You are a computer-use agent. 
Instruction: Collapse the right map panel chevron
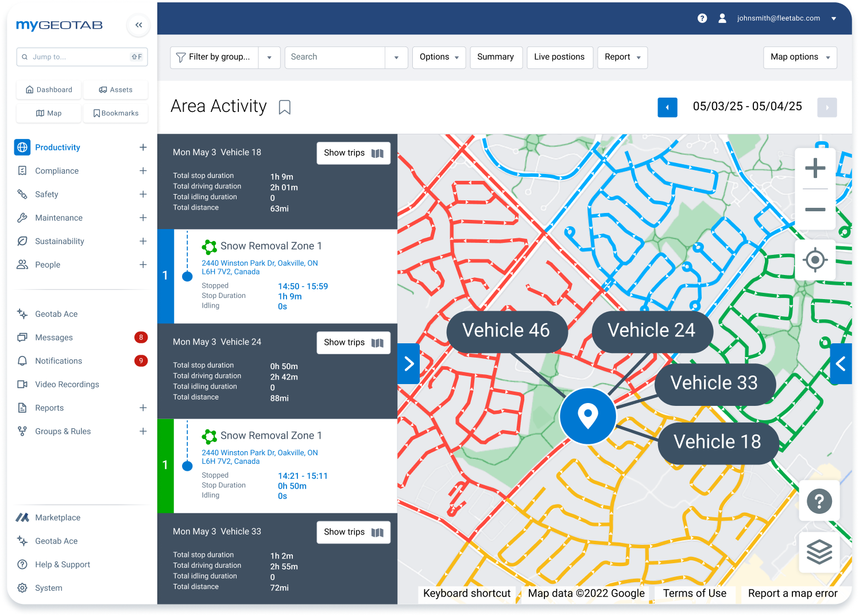click(x=841, y=363)
